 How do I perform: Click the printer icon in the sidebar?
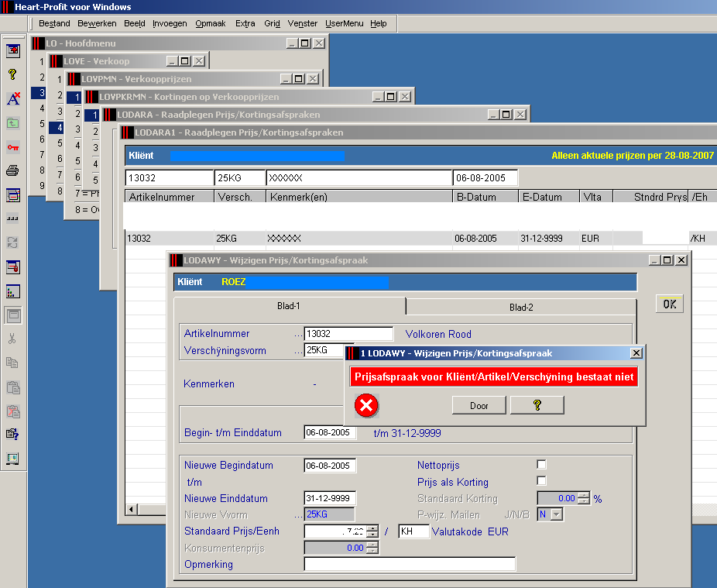[x=13, y=171]
